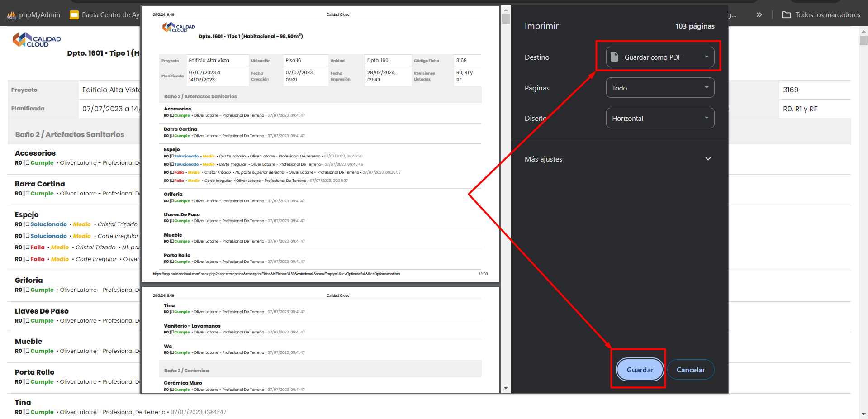
Task: Click the box icon beside Accesorios Cumple
Action: coord(28,163)
